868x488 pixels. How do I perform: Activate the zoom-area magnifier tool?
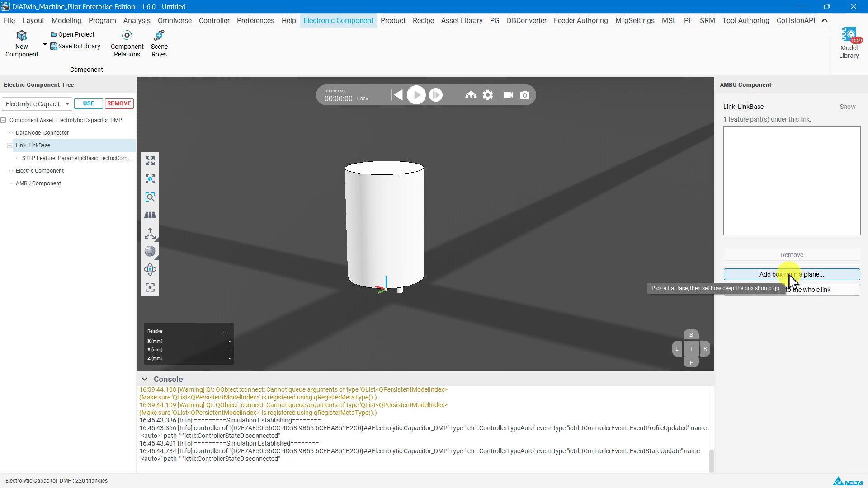coord(150,197)
